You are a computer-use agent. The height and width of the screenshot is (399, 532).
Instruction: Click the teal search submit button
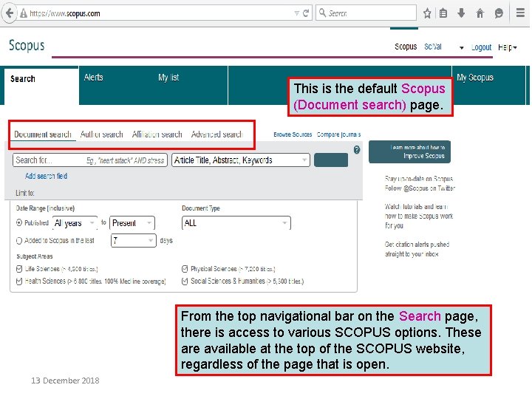pos(331,160)
